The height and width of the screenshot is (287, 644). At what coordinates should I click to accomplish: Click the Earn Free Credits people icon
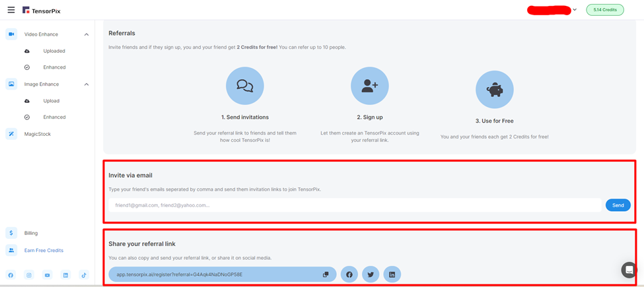pyautogui.click(x=11, y=250)
